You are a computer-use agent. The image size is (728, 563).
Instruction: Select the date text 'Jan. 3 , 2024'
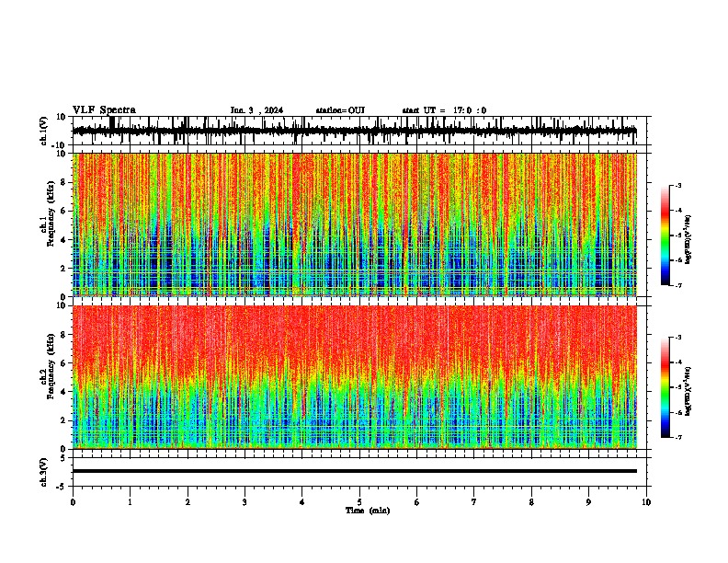pos(256,110)
